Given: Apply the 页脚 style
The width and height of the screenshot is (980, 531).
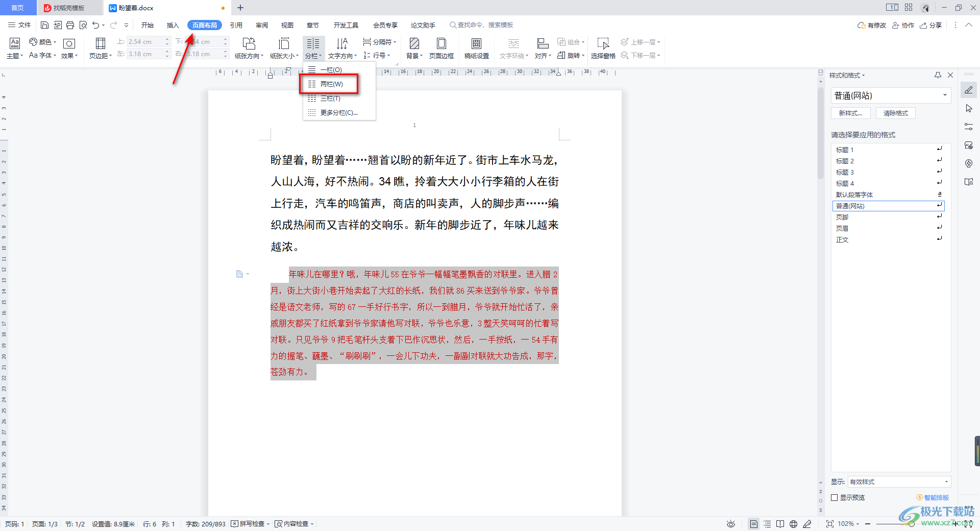Looking at the screenshot, I should 888,217.
